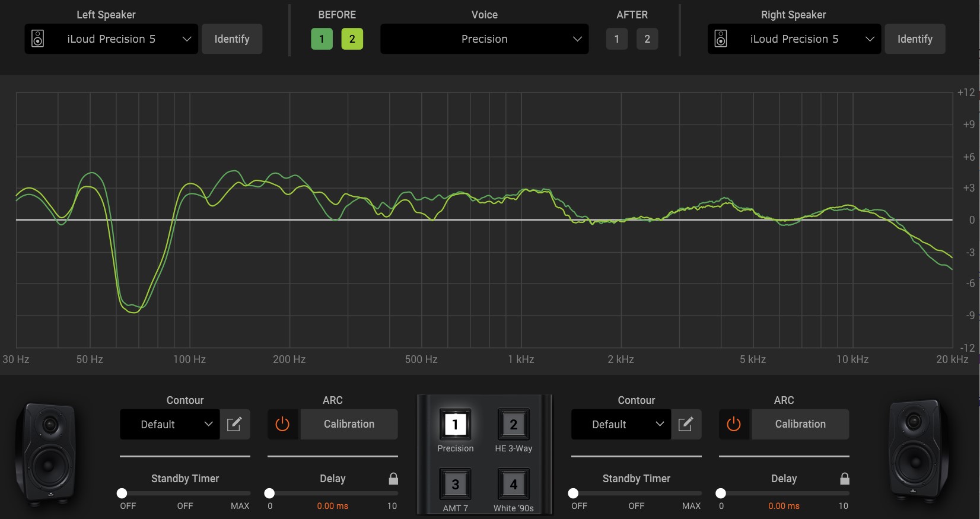Click the AFTER label
Screen dimensions: 980x519
(x=632, y=15)
